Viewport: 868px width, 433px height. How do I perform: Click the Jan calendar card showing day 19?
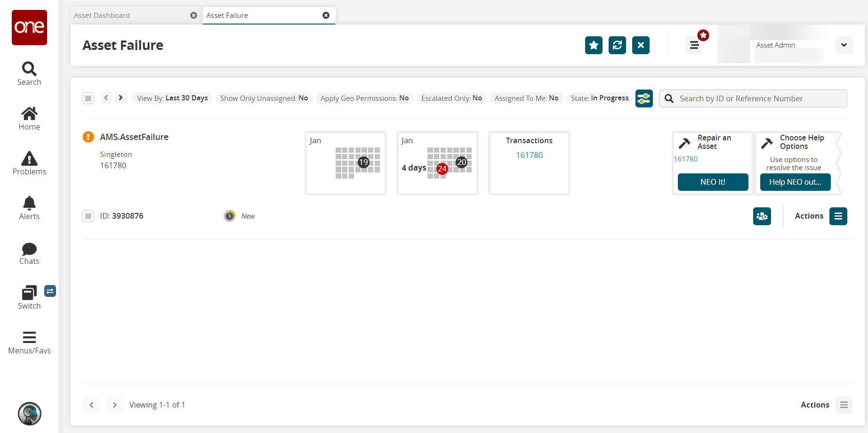[x=346, y=163]
